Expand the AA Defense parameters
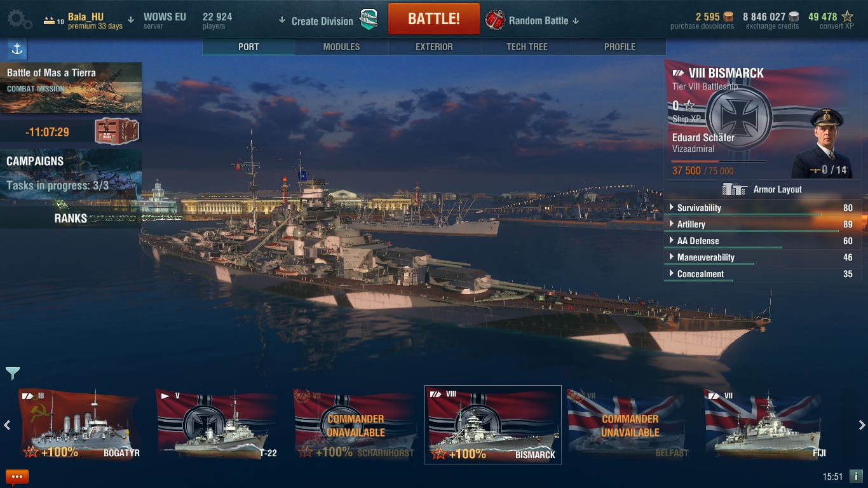The width and height of the screenshot is (868, 488). pyautogui.click(x=762, y=241)
